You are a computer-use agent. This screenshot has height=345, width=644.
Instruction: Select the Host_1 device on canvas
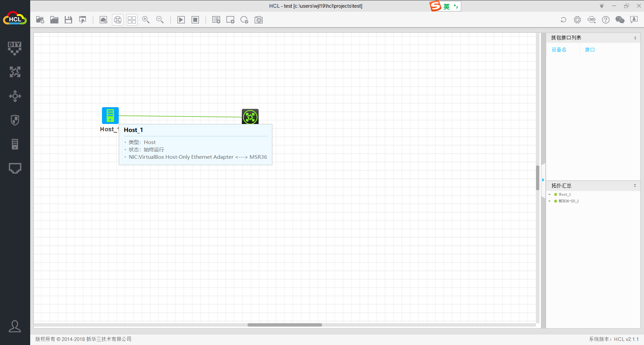coord(110,116)
